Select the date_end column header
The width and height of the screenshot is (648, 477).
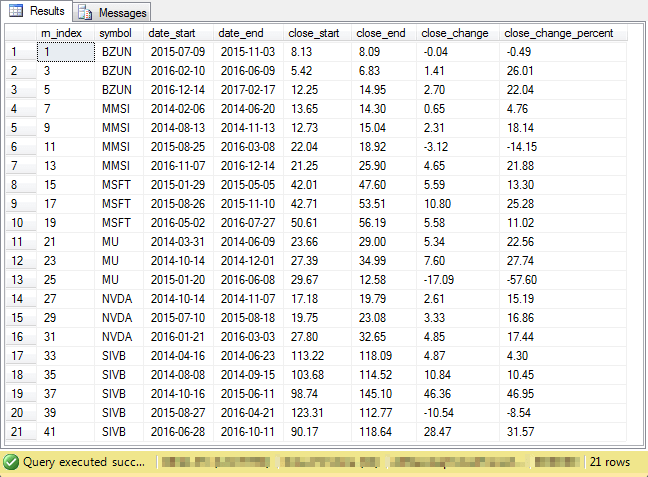(x=248, y=33)
